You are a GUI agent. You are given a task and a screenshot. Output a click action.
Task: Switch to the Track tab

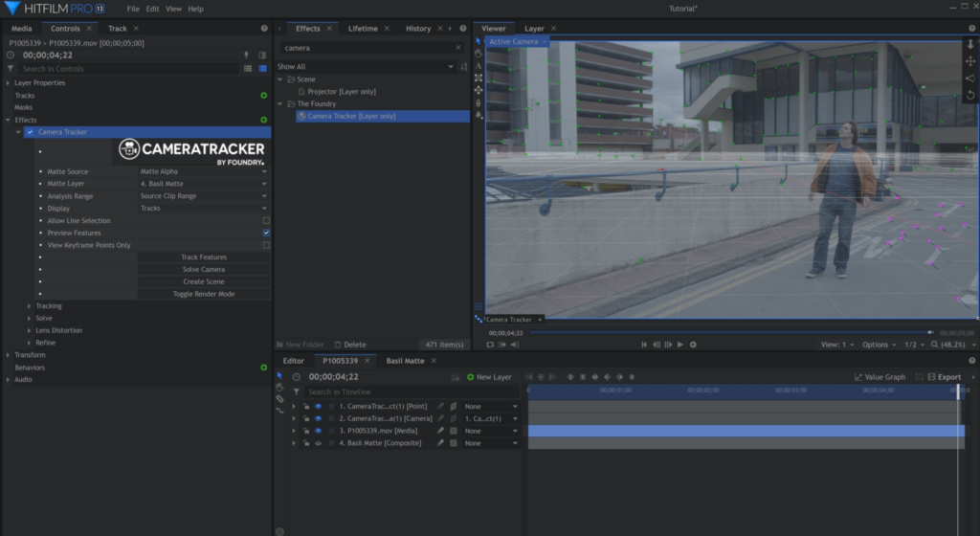coord(118,28)
